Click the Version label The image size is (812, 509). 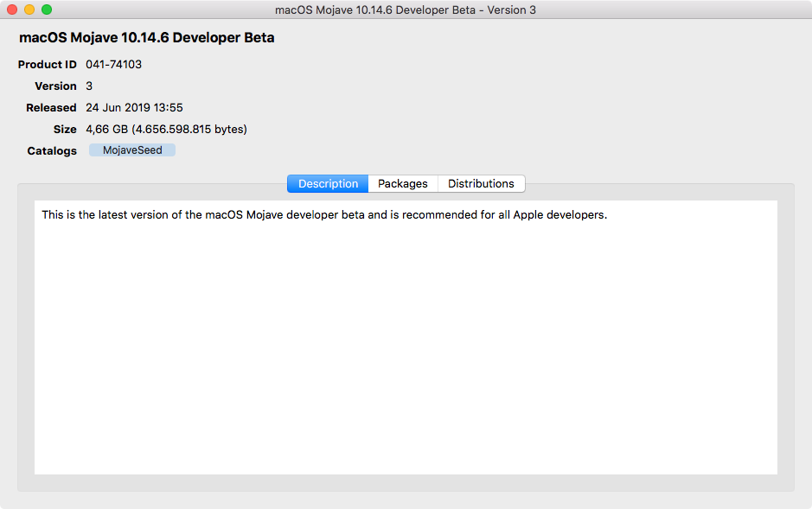coord(55,86)
